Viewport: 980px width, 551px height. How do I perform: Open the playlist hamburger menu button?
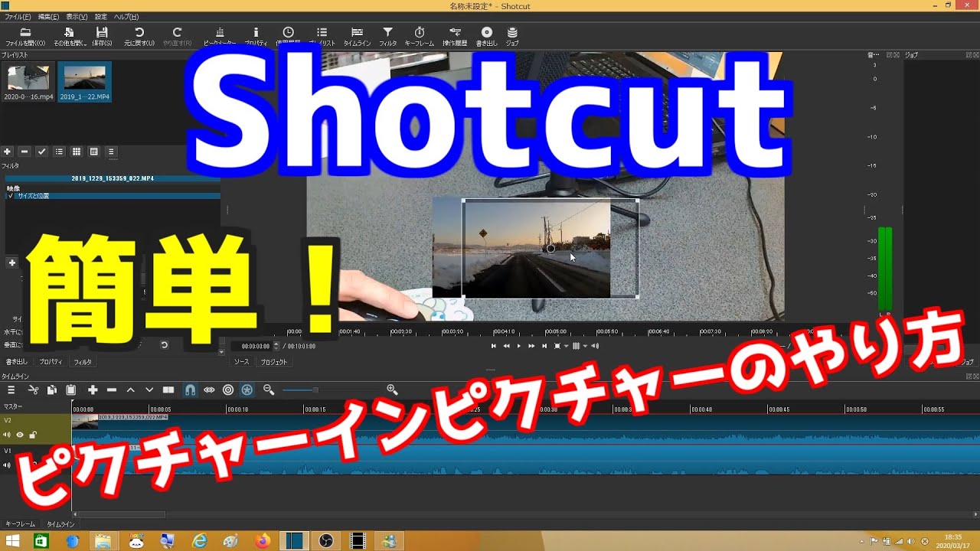pos(111,152)
